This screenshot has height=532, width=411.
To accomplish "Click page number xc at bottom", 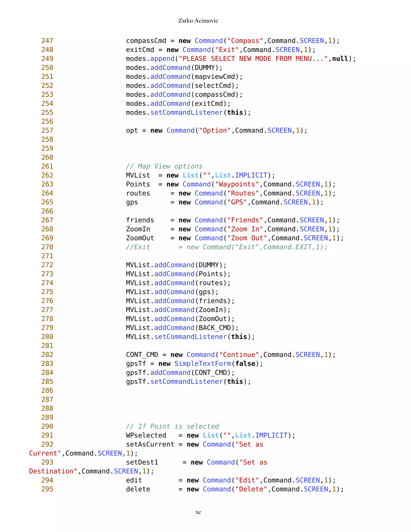I will click(198, 512).
